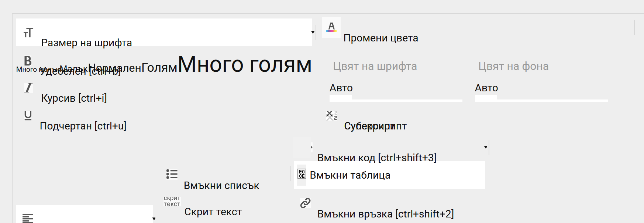This screenshot has height=223, width=644.
Task: Click the insert list bullet icon
Action: pyautogui.click(x=172, y=174)
